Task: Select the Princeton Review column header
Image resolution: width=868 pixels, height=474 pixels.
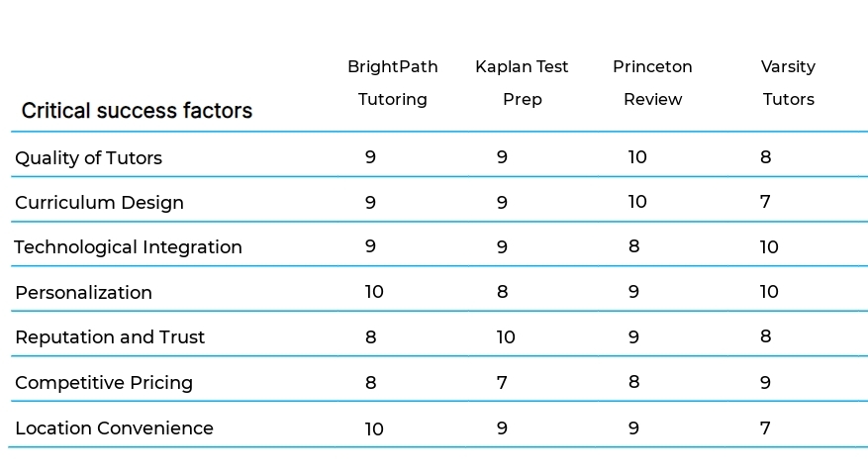Action: coord(652,83)
